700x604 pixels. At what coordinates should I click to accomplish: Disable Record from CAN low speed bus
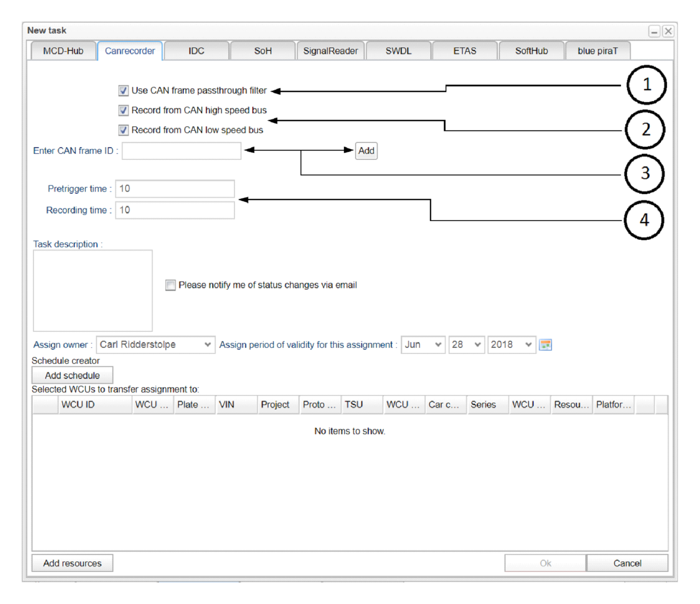pyautogui.click(x=123, y=130)
